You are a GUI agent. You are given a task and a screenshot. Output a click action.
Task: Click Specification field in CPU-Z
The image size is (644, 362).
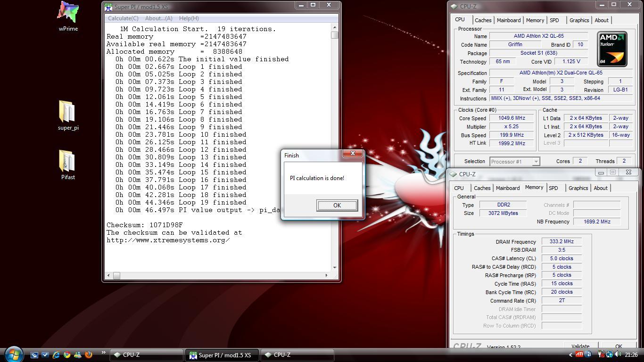coord(561,73)
